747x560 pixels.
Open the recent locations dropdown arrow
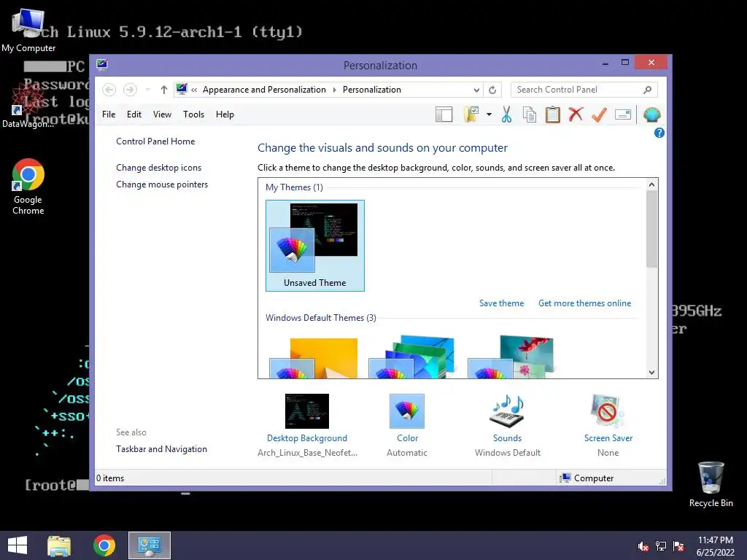(x=147, y=90)
